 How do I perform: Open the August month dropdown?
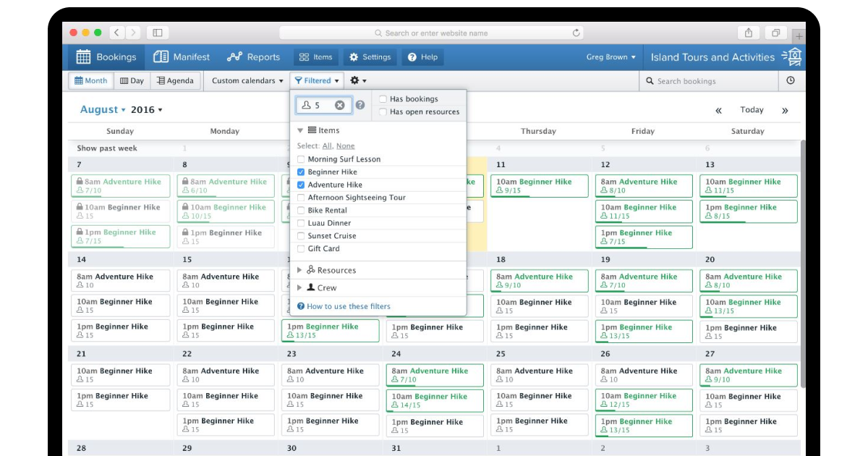click(103, 110)
